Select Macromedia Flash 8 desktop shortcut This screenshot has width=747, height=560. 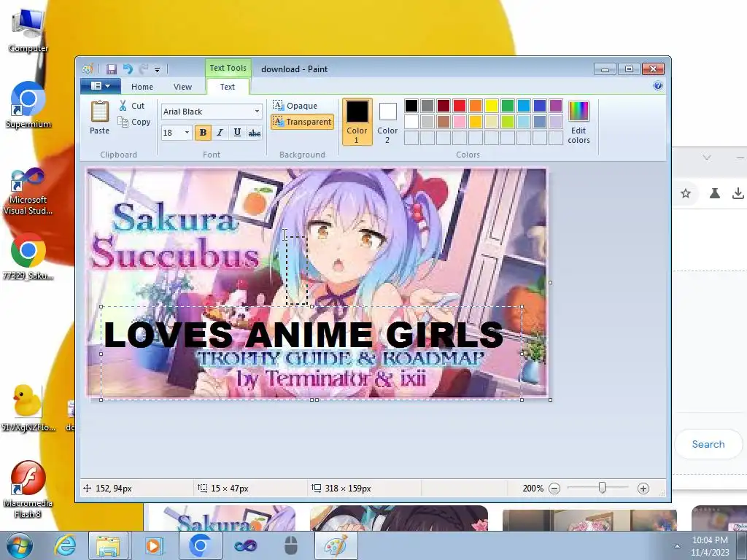(28, 489)
